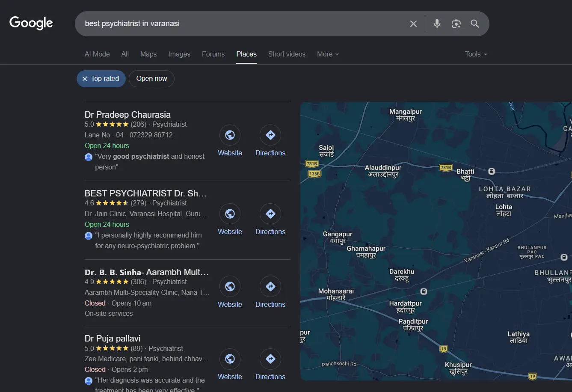Open the Website link for Dr Puja pallavi
The width and height of the screenshot is (572, 392).
(230, 359)
